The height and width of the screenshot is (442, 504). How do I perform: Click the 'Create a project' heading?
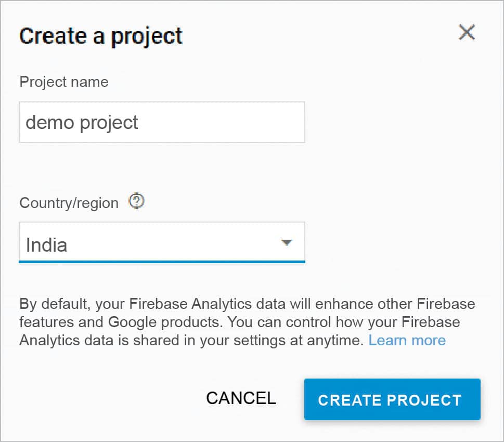point(101,36)
